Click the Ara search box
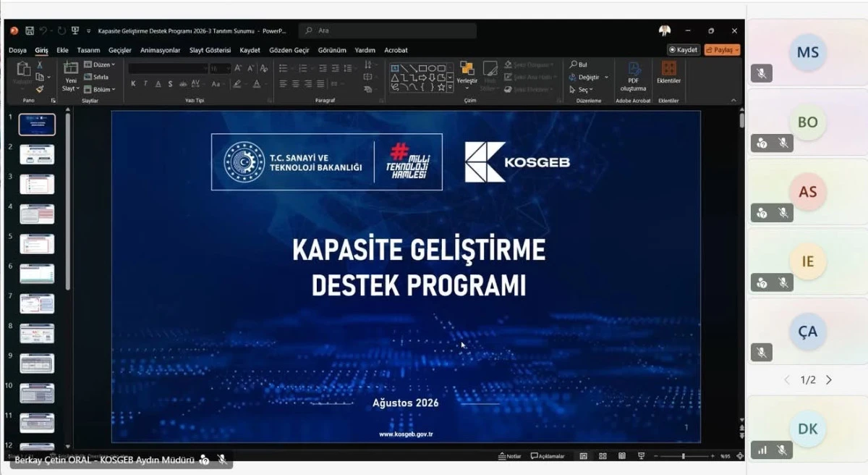Screen dimensions: 868x475 pos(387,30)
